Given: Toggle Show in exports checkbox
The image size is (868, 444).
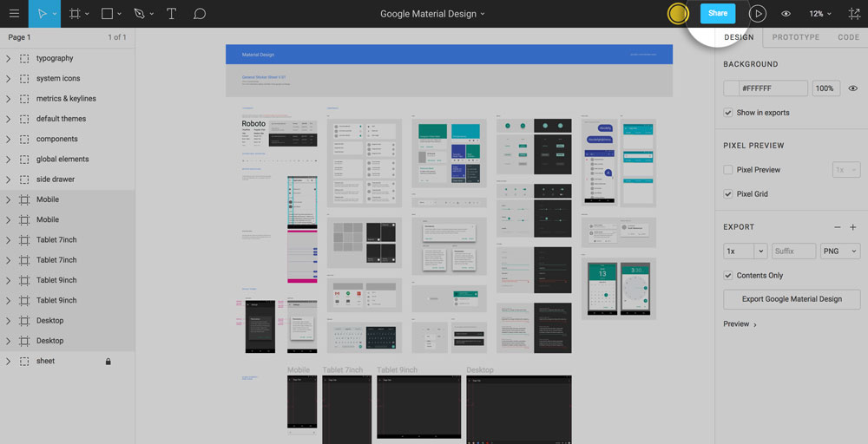Looking at the screenshot, I should click(x=728, y=113).
